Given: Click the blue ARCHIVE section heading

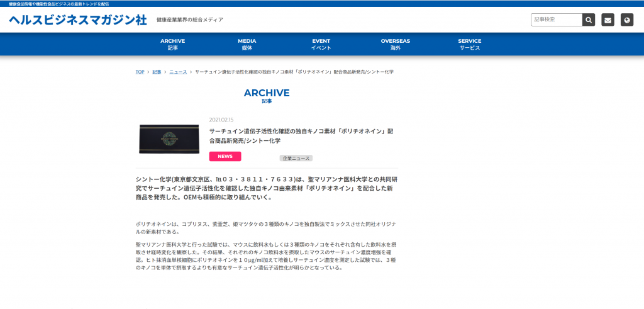Looking at the screenshot, I should [x=267, y=93].
